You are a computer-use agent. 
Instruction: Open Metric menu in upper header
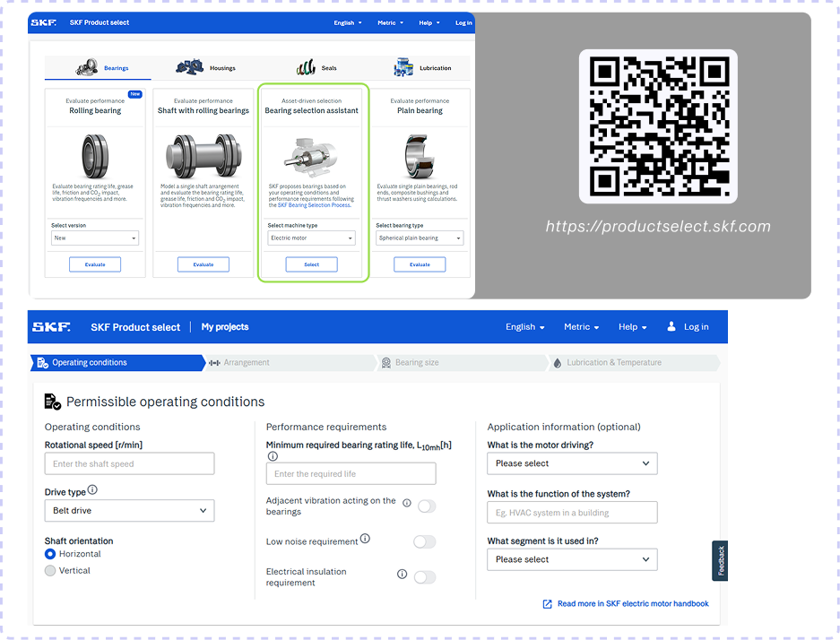click(x=390, y=22)
